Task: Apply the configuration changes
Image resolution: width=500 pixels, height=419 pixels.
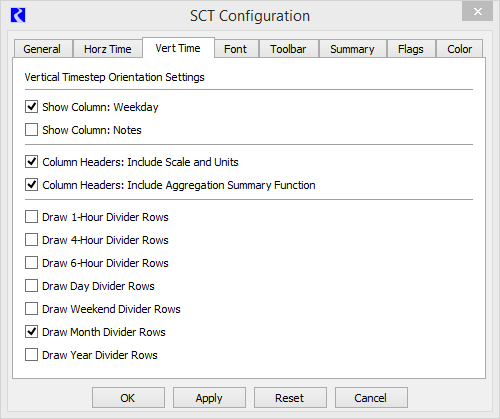Action: click(209, 398)
